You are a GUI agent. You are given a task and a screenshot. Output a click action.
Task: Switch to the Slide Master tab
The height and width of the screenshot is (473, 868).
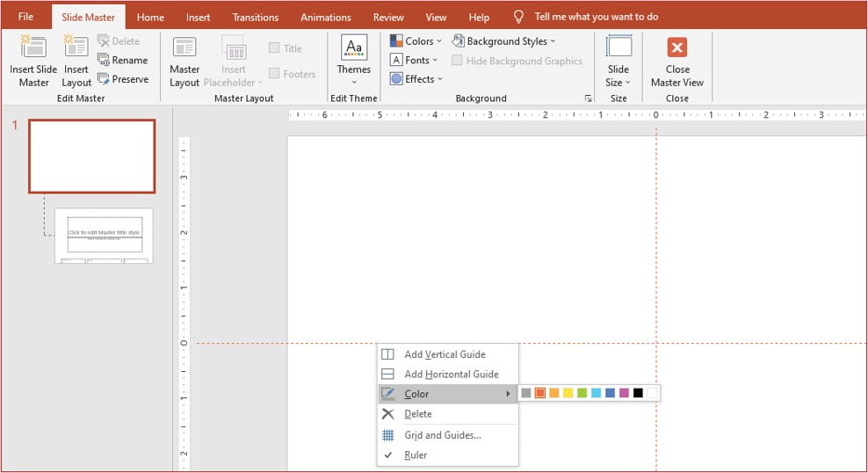(88, 18)
